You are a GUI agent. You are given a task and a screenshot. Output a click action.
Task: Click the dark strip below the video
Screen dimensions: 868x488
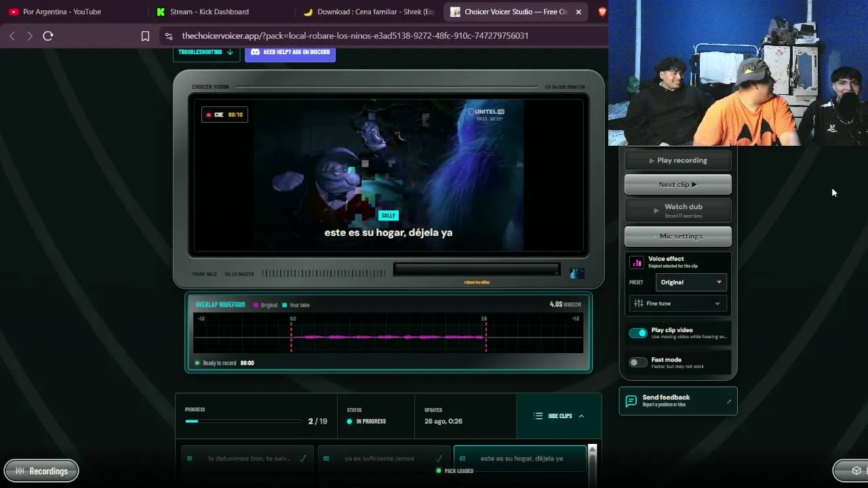(x=477, y=270)
